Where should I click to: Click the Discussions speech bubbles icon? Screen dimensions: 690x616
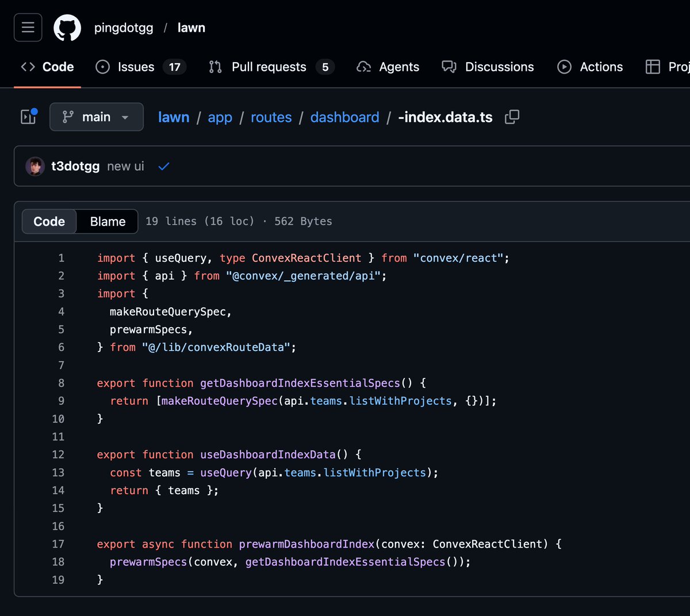click(x=449, y=67)
